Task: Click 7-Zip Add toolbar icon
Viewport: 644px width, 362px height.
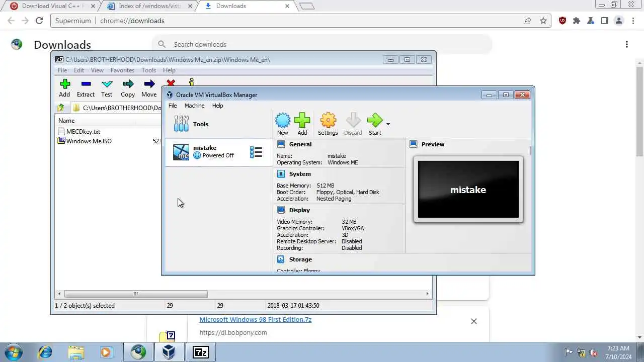Action: [64, 88]
